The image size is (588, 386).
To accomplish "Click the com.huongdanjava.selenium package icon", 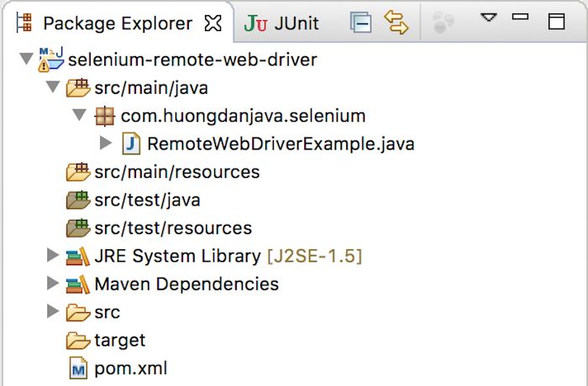I will [x=105, y=116].
